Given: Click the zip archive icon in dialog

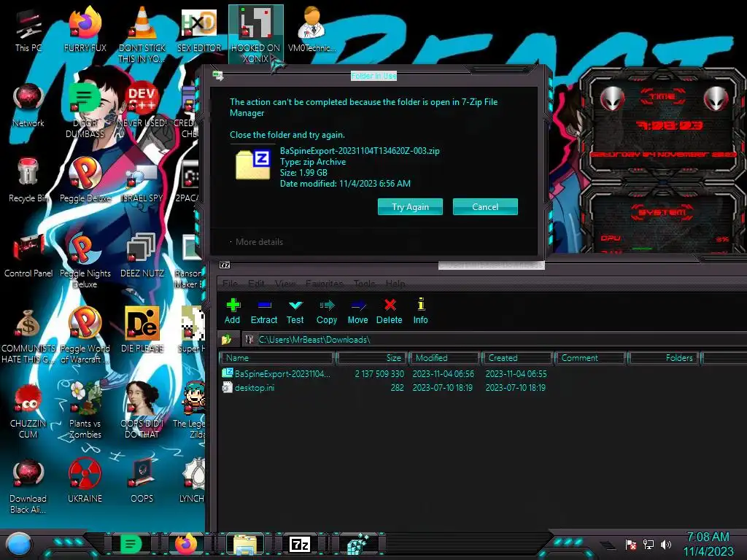Looking at the screenshot, I should click(253, 165).
